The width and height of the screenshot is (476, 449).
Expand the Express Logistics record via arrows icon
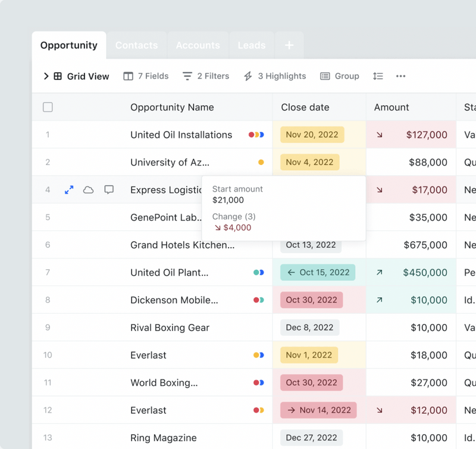pyautogui.click(x=69, y=189)
